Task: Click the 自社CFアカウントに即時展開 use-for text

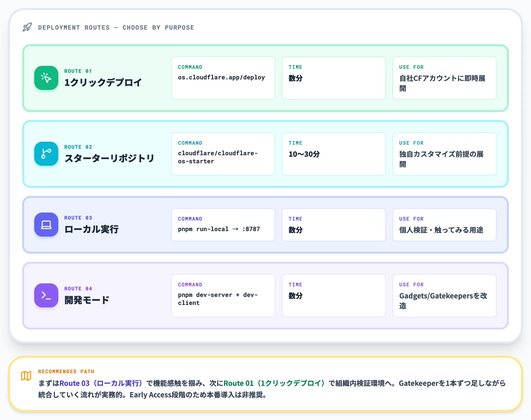Action: click(442, 83)
